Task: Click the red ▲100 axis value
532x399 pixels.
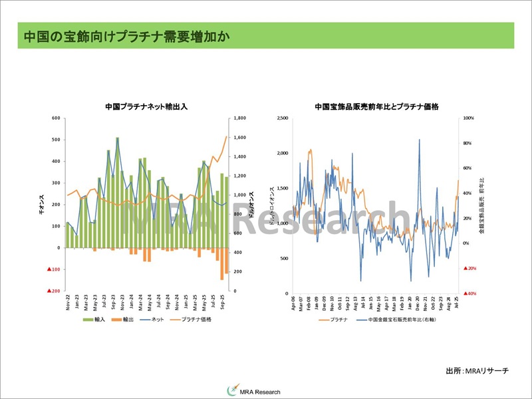Action: [x=54, y=269]
